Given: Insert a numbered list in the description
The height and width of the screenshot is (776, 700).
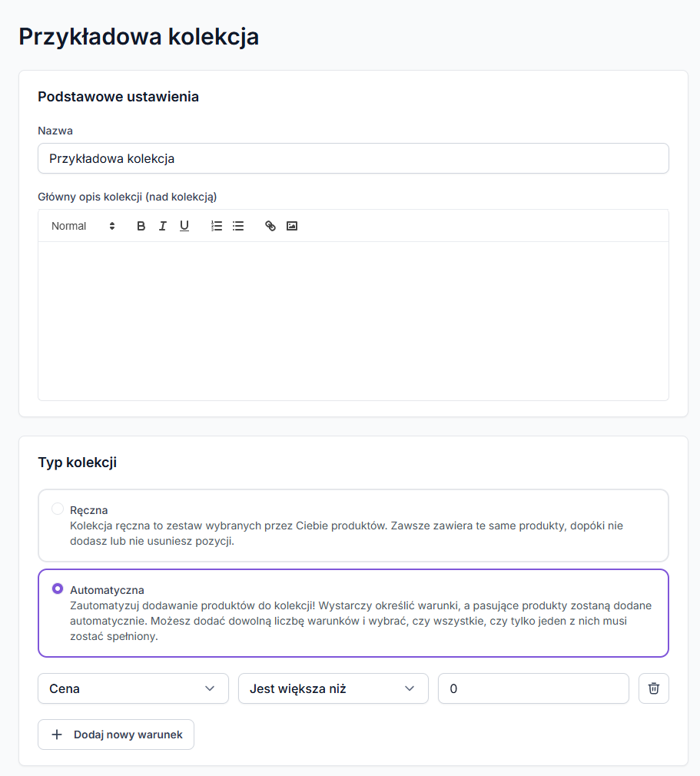Looking at the screenshot, I should (217, 226).
